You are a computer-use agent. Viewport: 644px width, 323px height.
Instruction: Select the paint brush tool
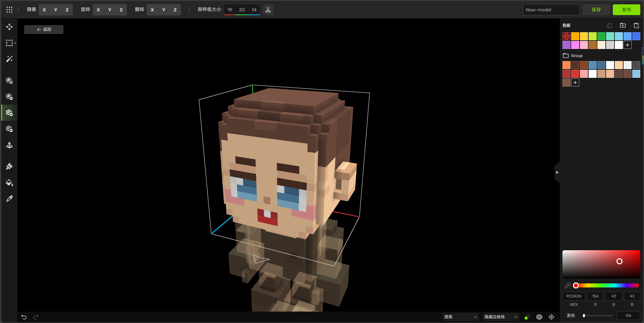click(9, 167)
